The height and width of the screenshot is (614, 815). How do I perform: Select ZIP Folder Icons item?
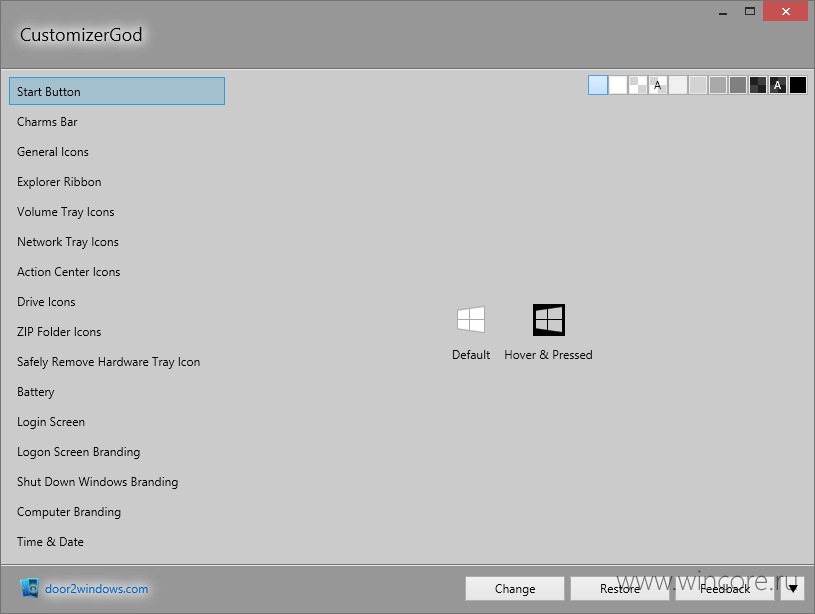click(117, 332)
